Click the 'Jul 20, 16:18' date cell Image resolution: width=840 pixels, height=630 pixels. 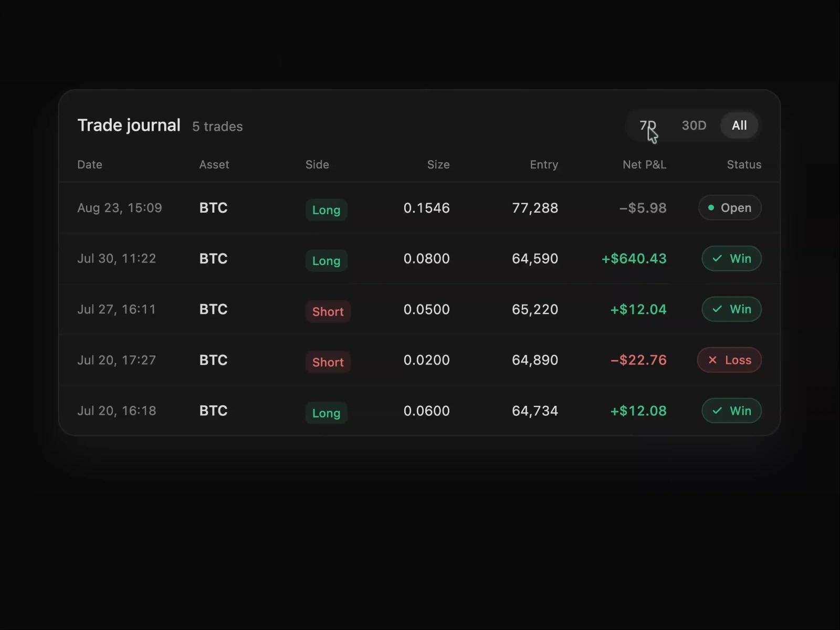point(117,411)
